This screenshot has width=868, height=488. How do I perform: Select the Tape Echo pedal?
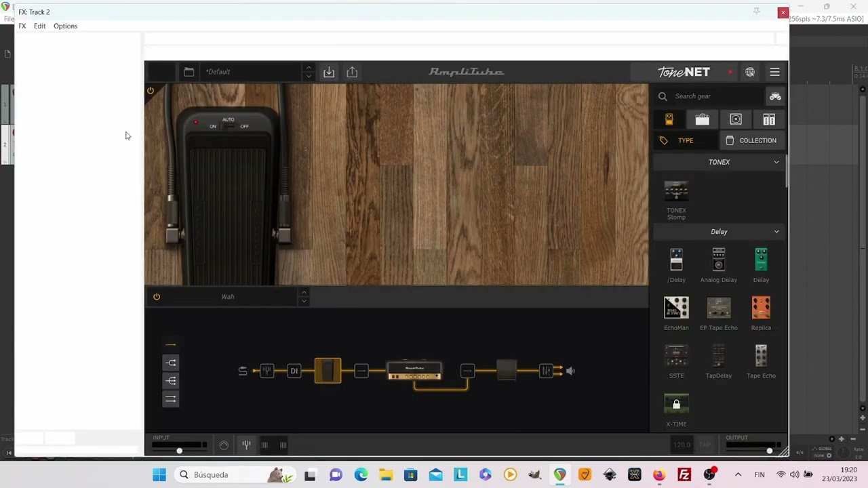tap(761, 356)
